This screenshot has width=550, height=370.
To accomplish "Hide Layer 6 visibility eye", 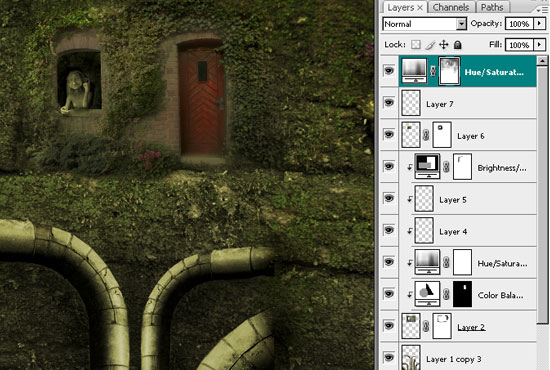I will (389, 135).
